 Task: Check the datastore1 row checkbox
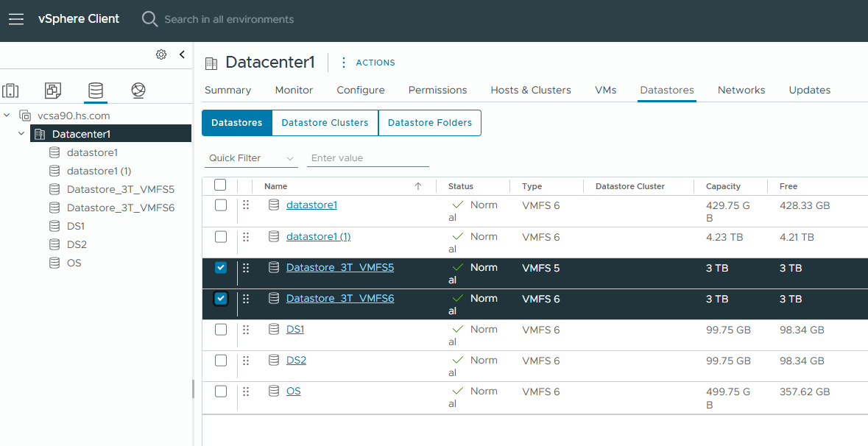tap(221, 205)
